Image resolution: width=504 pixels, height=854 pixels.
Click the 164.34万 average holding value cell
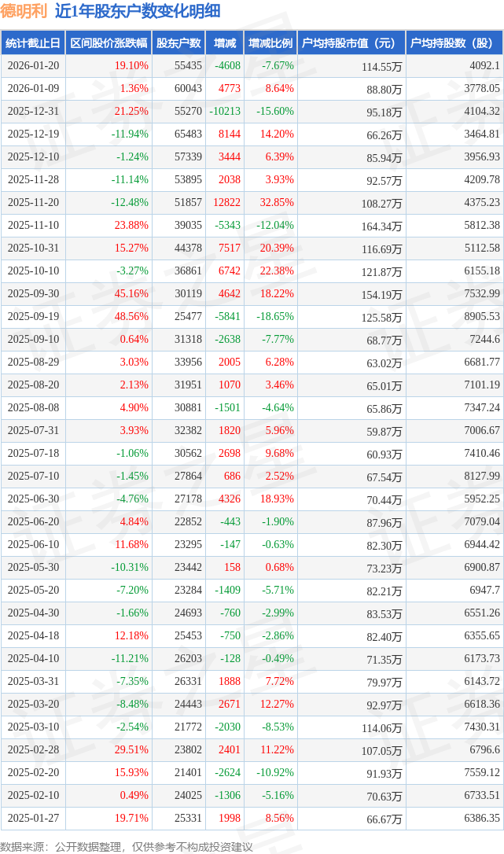[384, 226]
